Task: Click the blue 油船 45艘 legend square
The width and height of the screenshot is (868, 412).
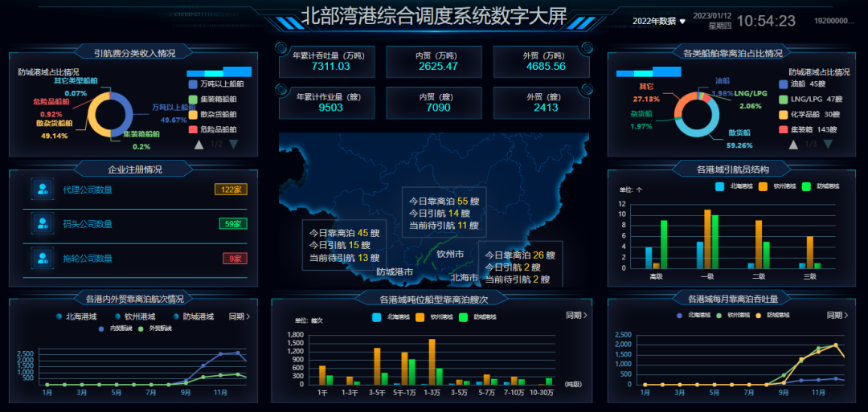Action: click(x=784, y=84)
